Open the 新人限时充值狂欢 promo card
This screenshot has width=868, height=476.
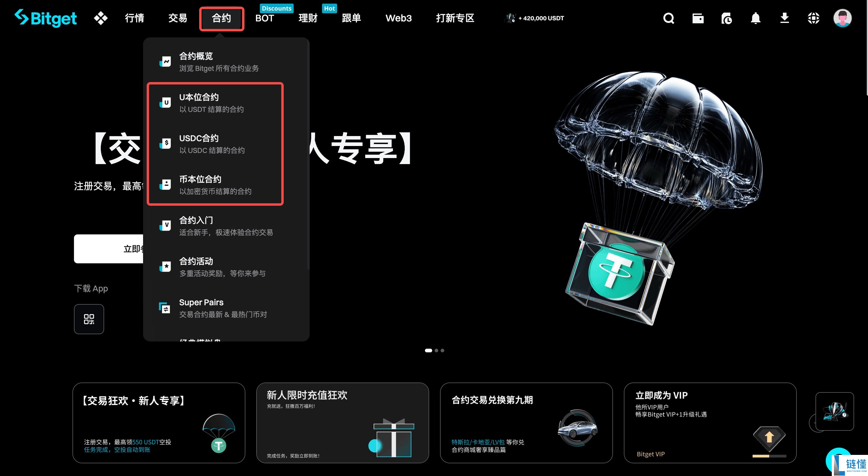pyautogui.click(x=342, y=423)
